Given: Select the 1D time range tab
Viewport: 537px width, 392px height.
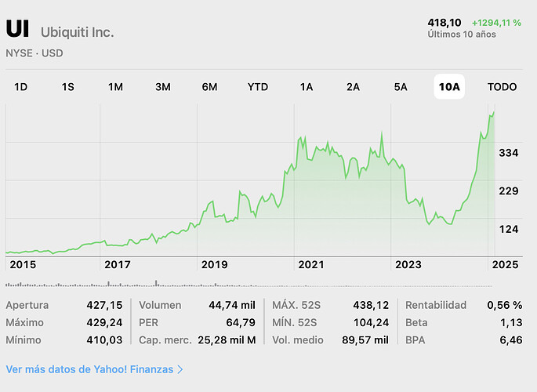Looking at the screenshot, I should click(x=20, y=87).
